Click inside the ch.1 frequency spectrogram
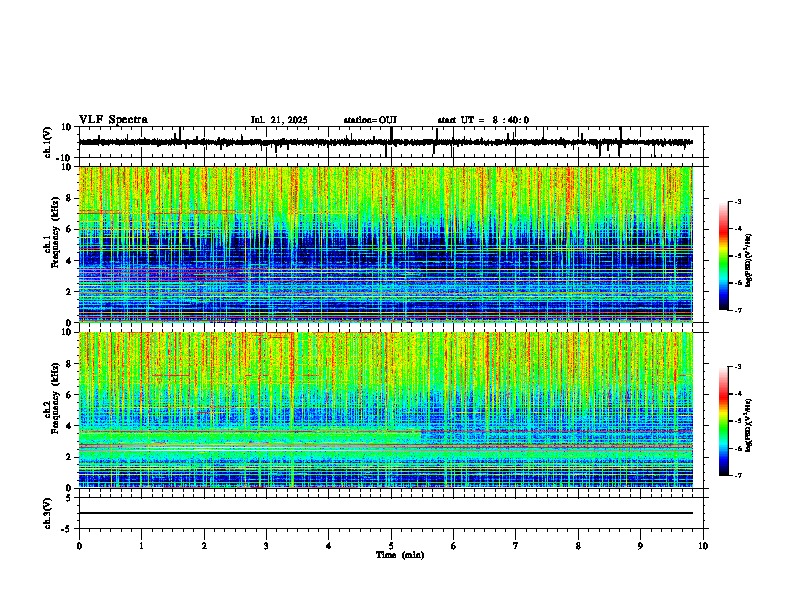 [x=385, y=244]
